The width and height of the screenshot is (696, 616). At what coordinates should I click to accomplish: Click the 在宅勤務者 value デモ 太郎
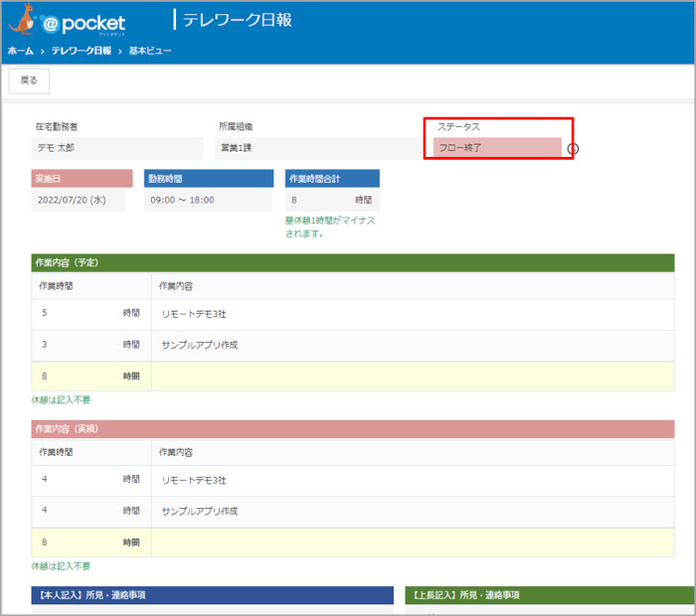(117, 148)
